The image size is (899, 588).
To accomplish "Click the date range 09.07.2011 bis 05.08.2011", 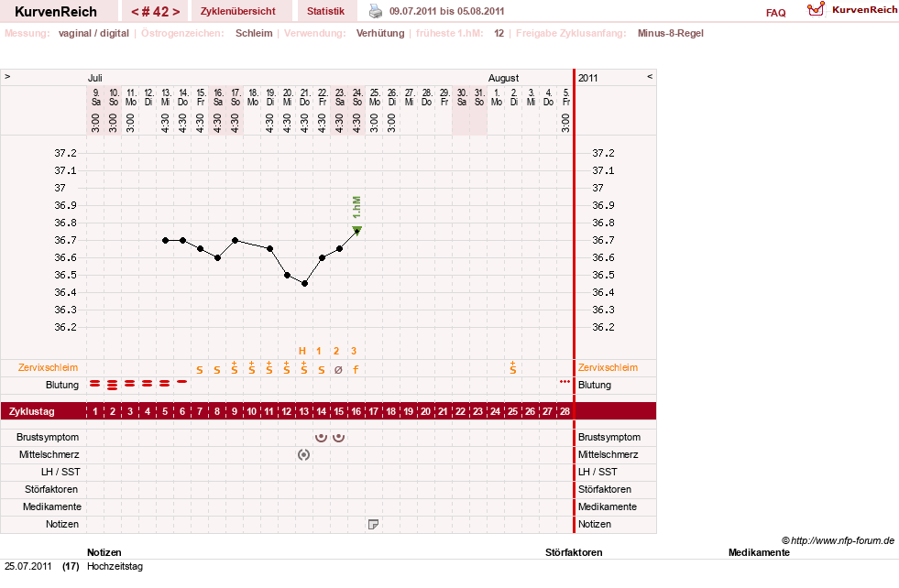I will pos(446,11).
